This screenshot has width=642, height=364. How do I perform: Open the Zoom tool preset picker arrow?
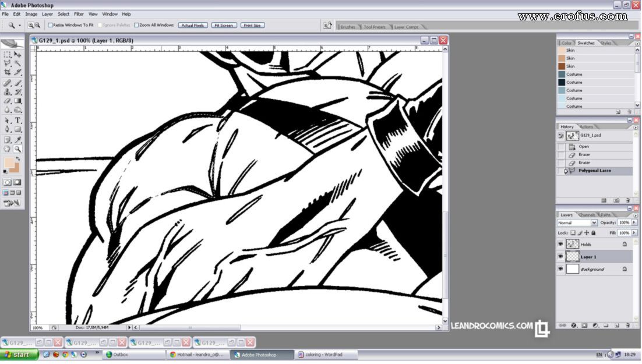pyautogui.click(x=20, y=26)
